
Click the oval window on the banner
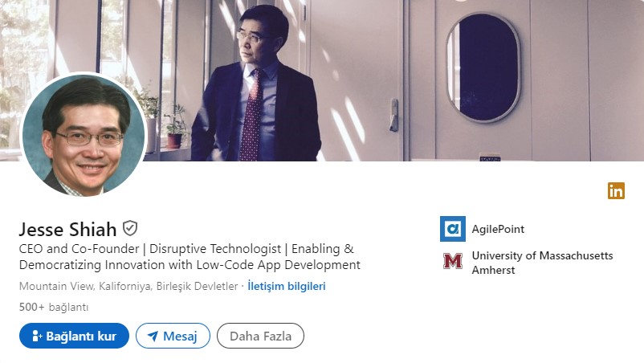pyautogui.click(x=483, y=68)
